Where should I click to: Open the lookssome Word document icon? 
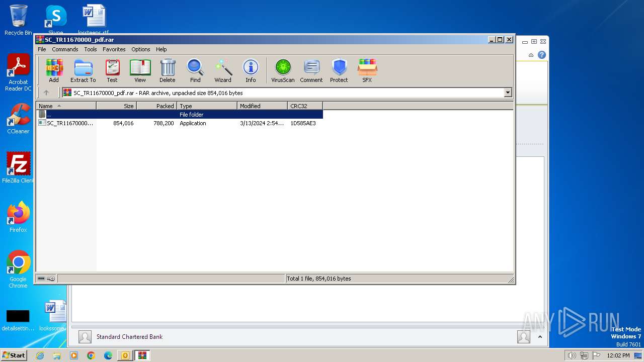coord(53,316)
